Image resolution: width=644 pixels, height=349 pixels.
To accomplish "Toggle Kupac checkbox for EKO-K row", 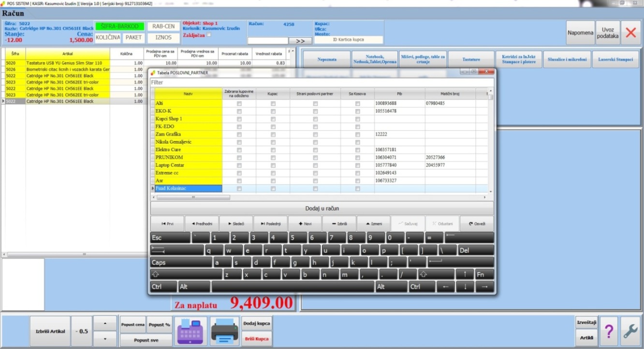I will tap(273, 111).
